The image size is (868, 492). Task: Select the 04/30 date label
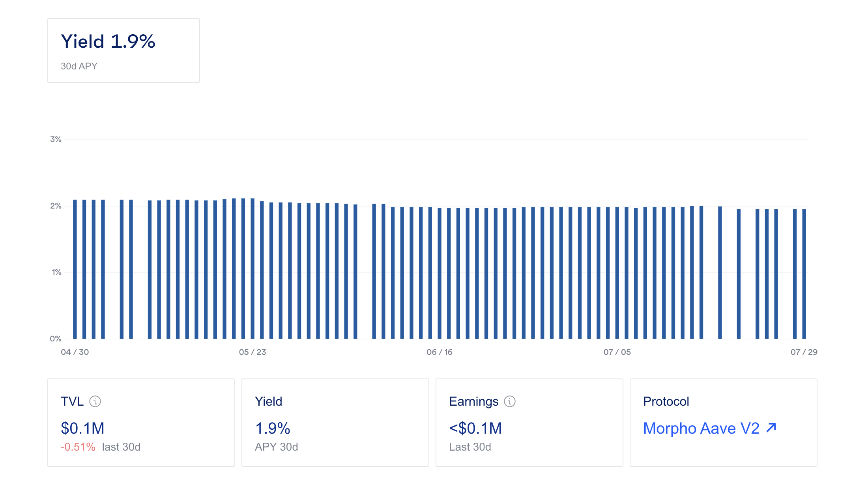(x=75, y=352)
